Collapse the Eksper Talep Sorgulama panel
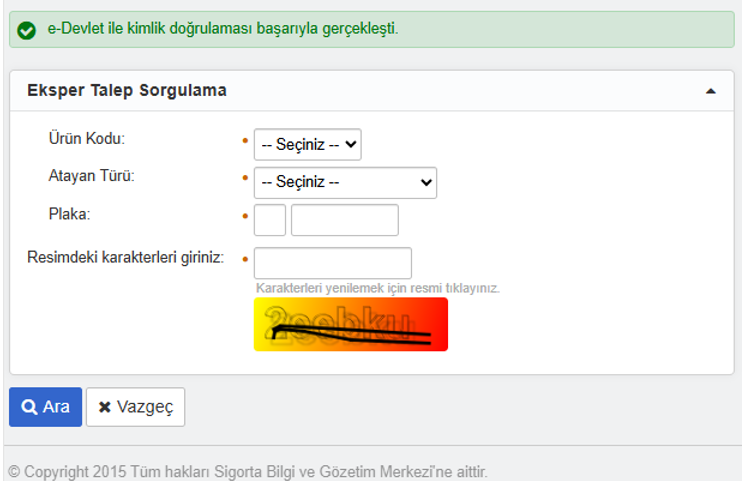This screenshot has height=481, width=743. [711, 91]
